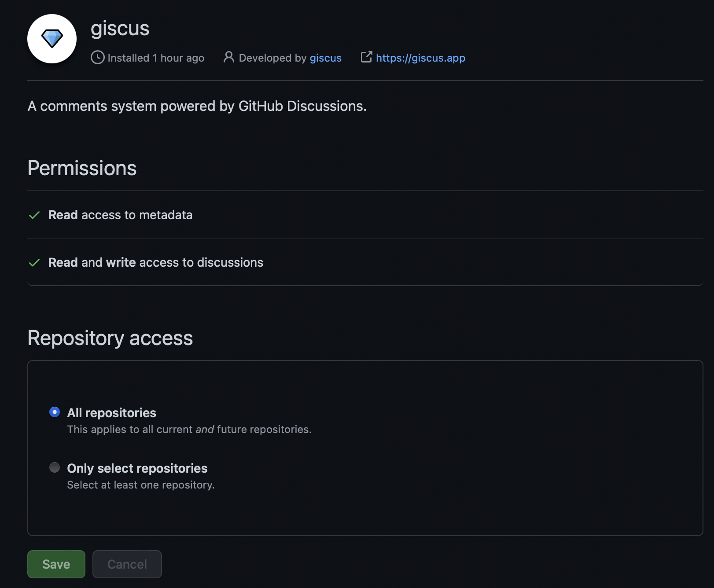714x588 pixels.
Task: Click the green Save button
Action: click(56, 564)
